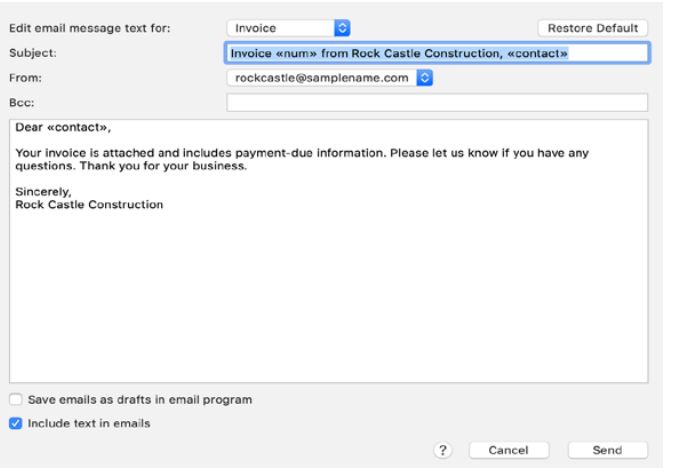
Task: Click "Rock Castle Construction" signature in body
Action: (89, 205)
